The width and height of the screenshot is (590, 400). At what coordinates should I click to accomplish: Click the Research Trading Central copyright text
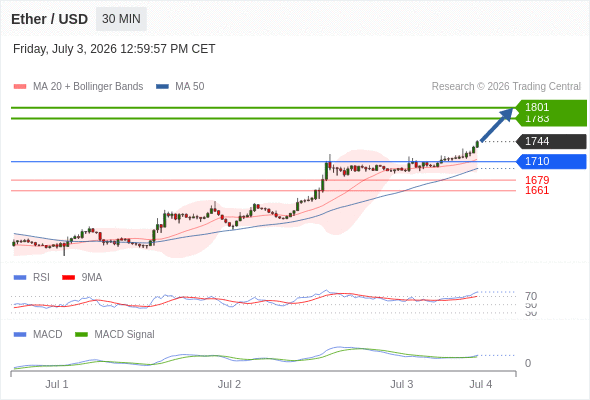pos(506,87)
